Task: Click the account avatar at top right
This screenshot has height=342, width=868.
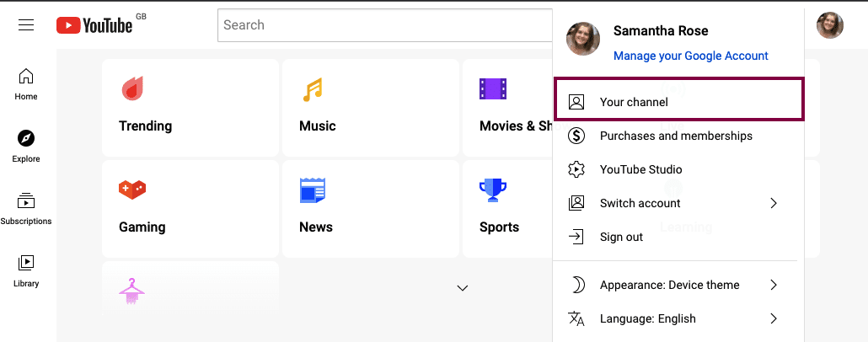Action: point(830,25)
